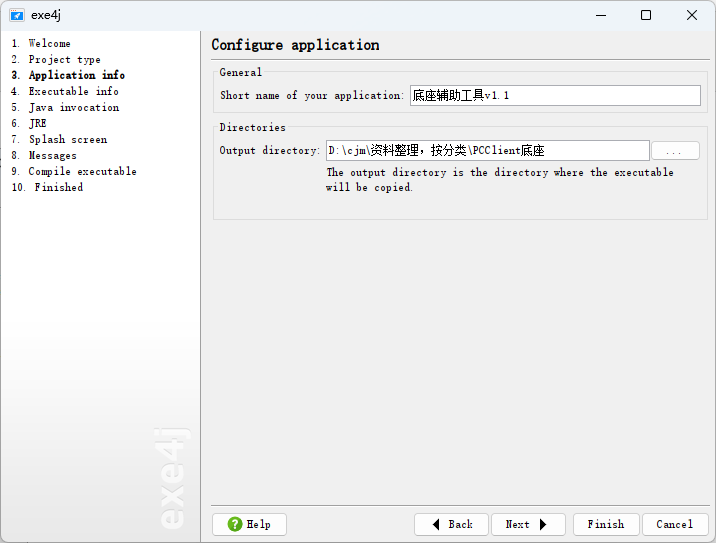
Task: Go to step 6 JRE
Action: (x=29, y=123)
